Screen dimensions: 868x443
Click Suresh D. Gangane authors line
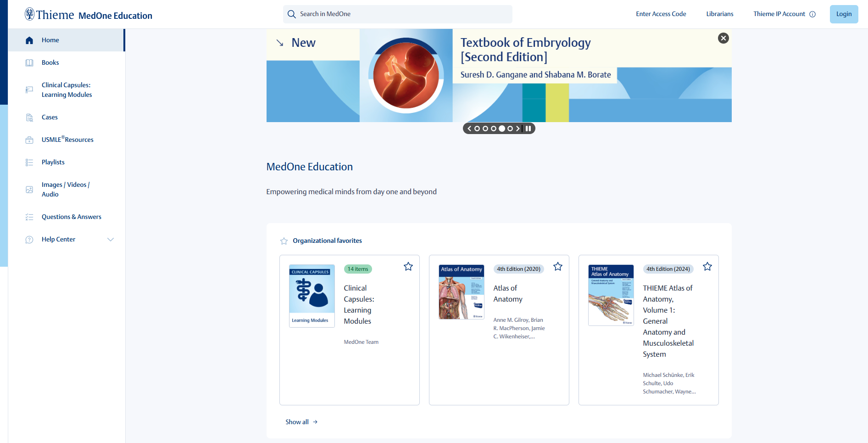coord(535,75)
